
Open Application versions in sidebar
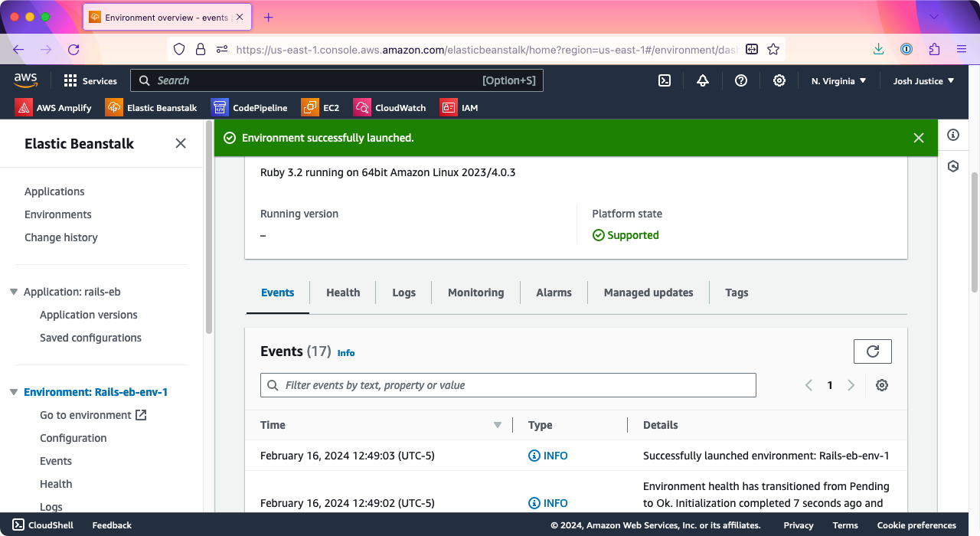89,315
